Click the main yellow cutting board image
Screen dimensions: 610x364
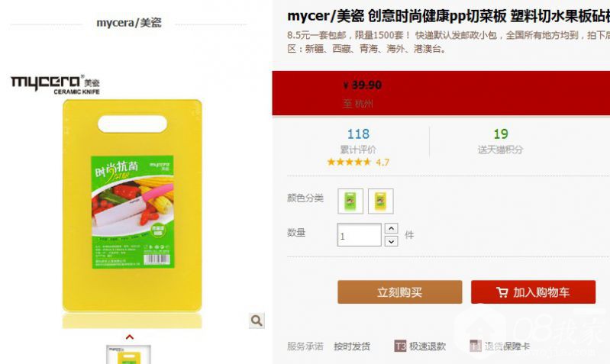pyautogui.click(x=132, y=205)
